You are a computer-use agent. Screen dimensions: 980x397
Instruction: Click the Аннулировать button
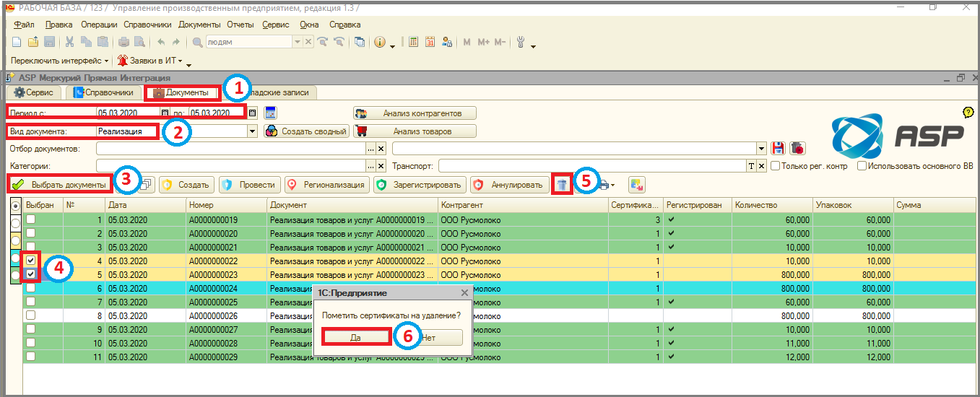point(508,185)
